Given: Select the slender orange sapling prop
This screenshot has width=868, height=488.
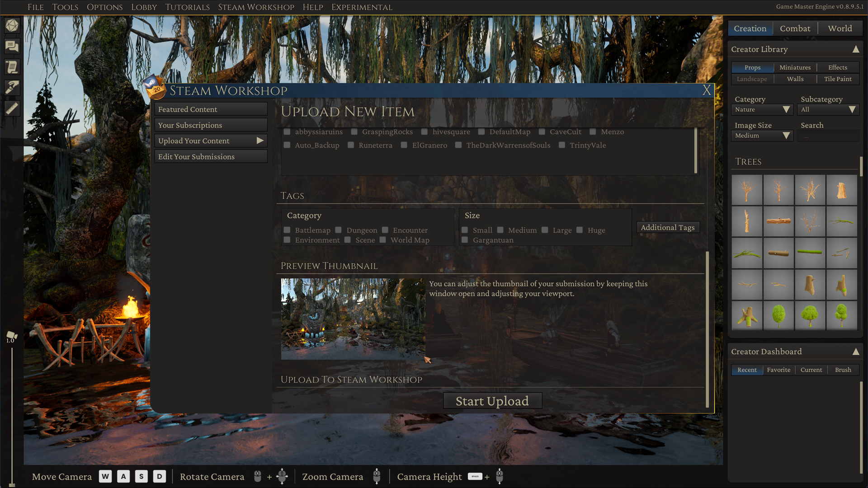Looking at the screenshot, I should 778,190.
